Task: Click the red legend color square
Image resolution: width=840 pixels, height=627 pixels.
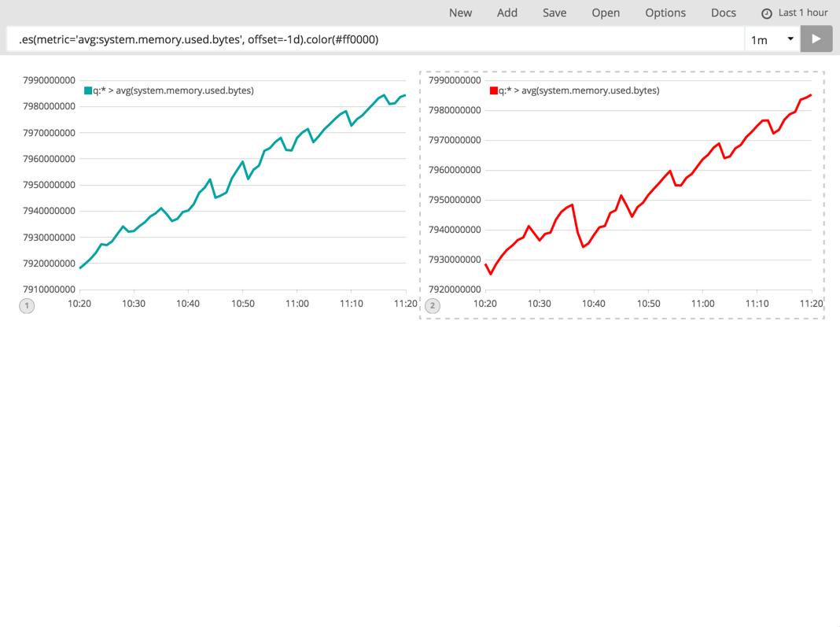Action: [494, 90]
